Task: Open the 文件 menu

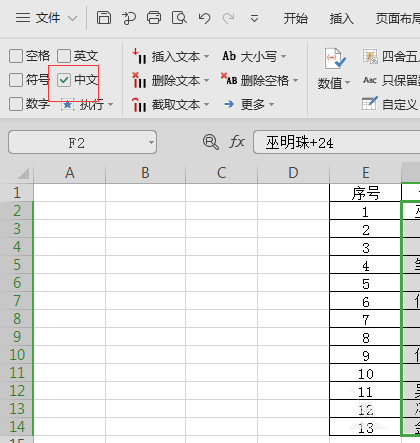Action: tap(46, 18)
